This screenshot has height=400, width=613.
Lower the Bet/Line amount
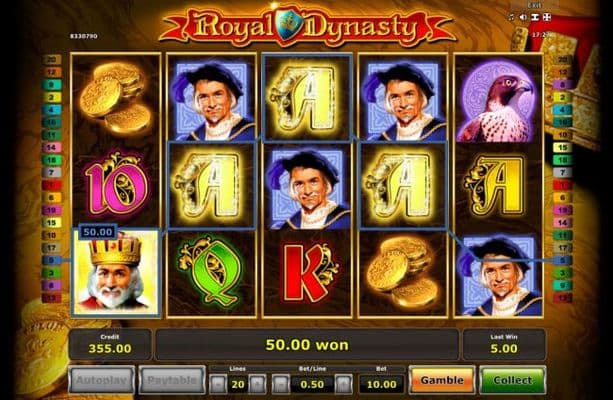click(281, 384)
